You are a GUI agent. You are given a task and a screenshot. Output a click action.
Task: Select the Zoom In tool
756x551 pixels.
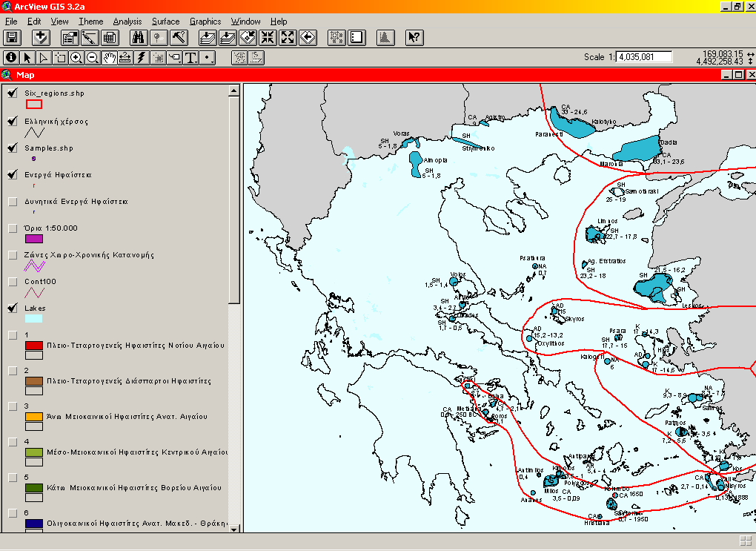tap(75, 57)
